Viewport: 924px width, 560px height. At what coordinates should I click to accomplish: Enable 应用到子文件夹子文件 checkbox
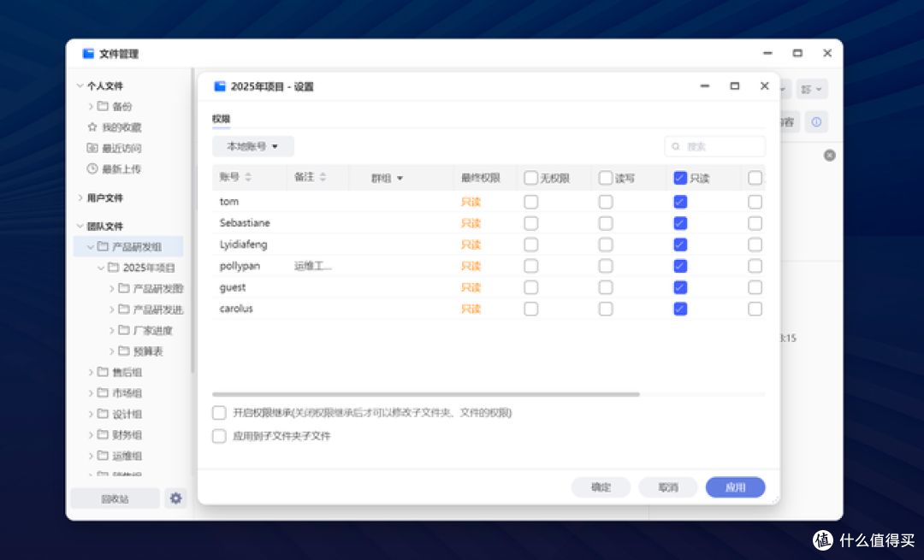(x=219, y=436)
